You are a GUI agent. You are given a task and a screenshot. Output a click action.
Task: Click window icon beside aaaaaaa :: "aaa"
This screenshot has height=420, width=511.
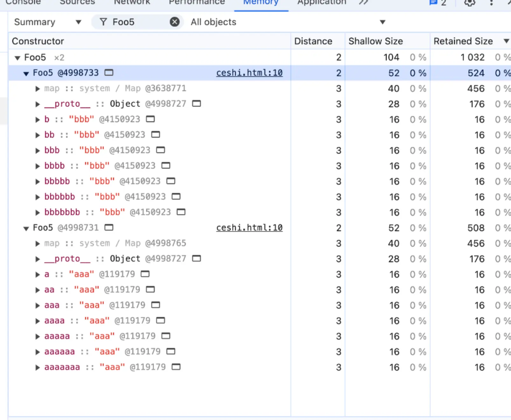coord(176,367)
